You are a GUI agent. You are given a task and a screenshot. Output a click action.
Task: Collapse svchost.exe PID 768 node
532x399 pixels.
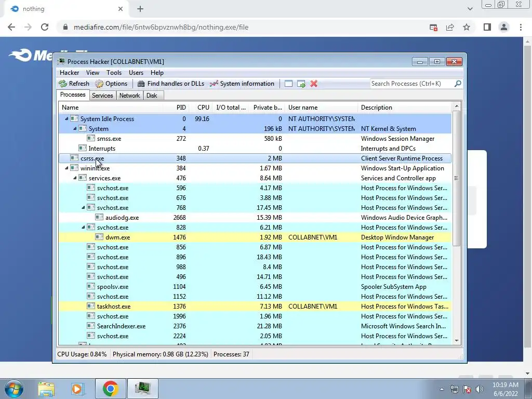[83, 208]
